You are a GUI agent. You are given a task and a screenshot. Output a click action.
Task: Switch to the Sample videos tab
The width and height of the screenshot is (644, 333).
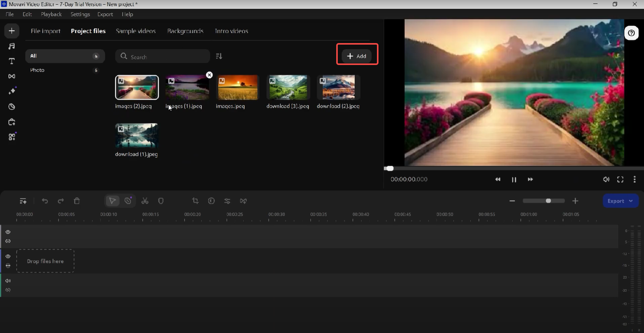coord(136,31)
